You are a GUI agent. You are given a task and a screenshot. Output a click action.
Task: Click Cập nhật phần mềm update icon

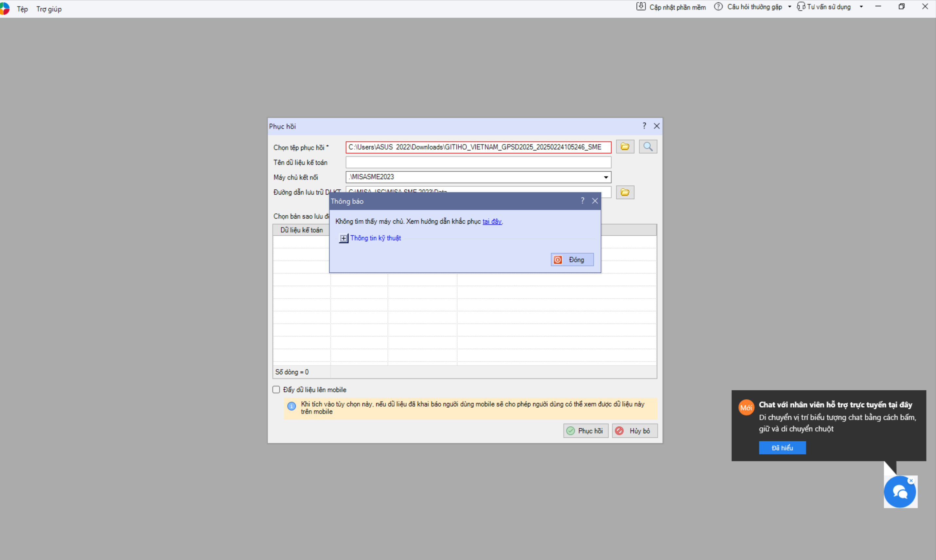tap(641, 7)
